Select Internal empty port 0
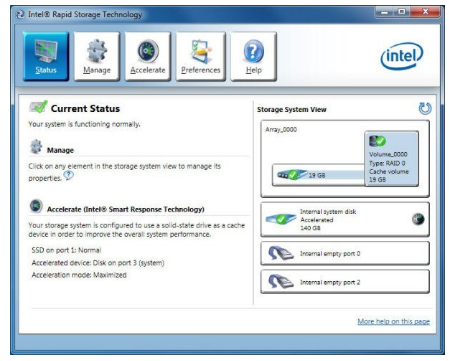449x361 pixels. point(345,253)
